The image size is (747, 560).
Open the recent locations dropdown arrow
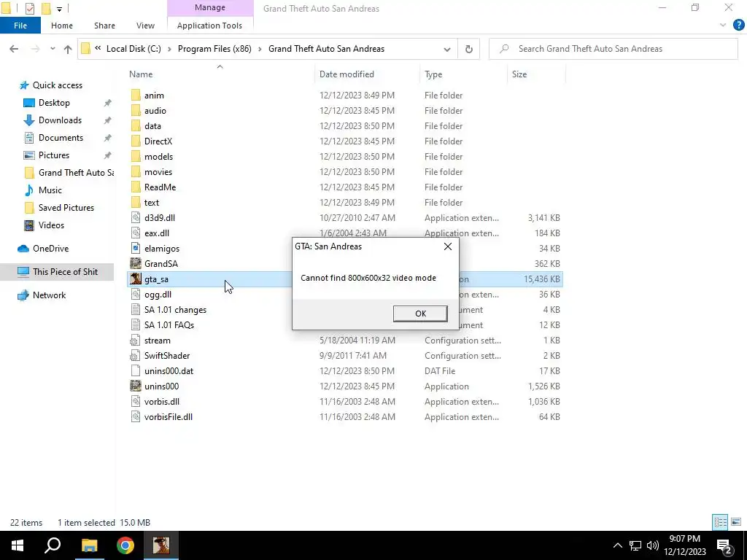pos(53,49)
